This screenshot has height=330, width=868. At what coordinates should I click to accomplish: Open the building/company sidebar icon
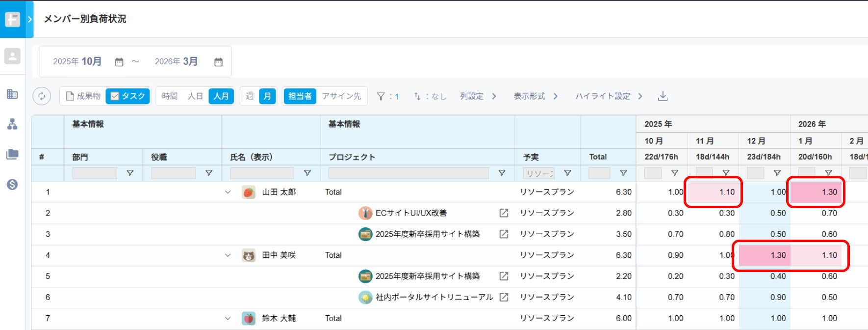click(12, 94)
